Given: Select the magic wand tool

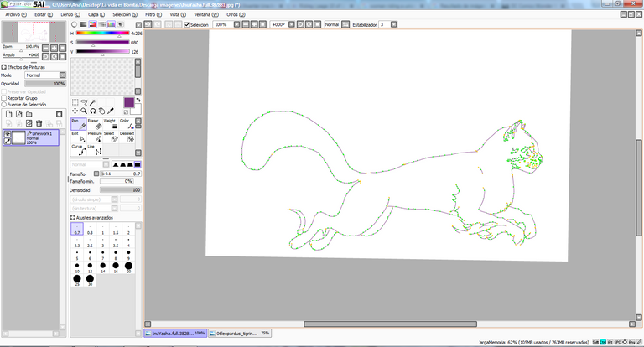Looking at the screenshot, I should click(93, 102).
